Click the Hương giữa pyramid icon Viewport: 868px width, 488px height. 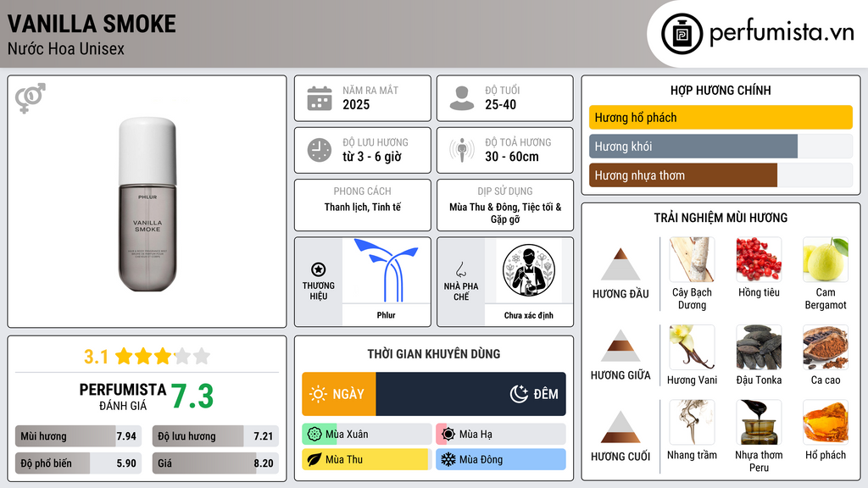(x=620, y=346)
